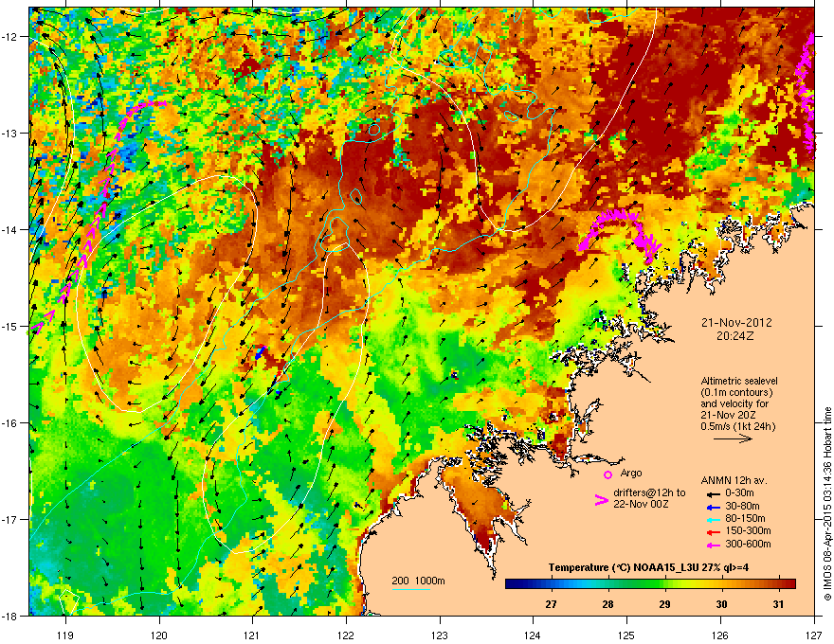Click the longitude axis label '119'
Viewport: 834px width, 644px height.
[65, 635]
